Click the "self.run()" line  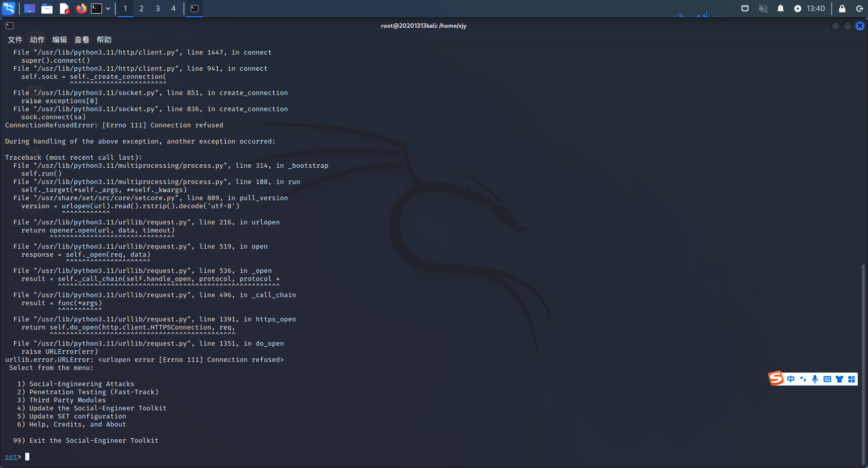(x=41, y=174)
